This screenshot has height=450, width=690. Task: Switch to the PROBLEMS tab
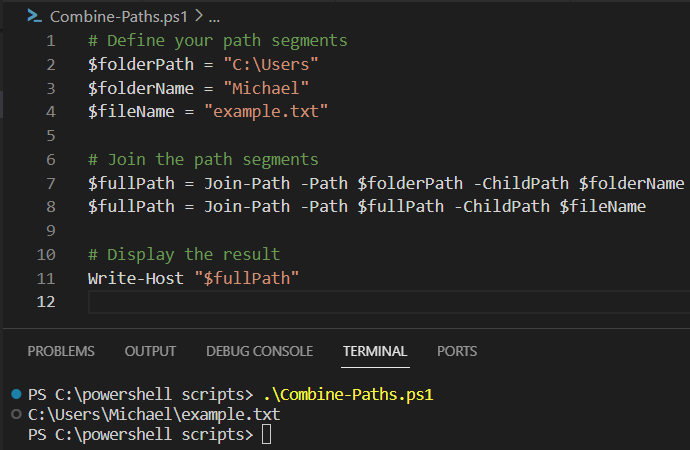61,351
